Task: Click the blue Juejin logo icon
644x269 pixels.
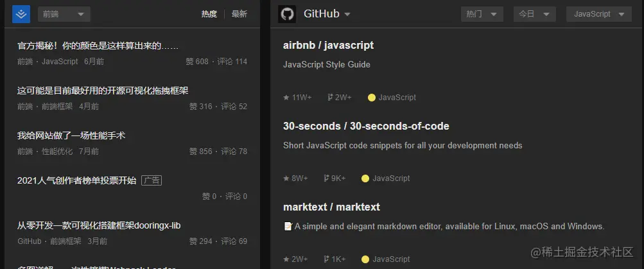Action: tap(21, 14)
